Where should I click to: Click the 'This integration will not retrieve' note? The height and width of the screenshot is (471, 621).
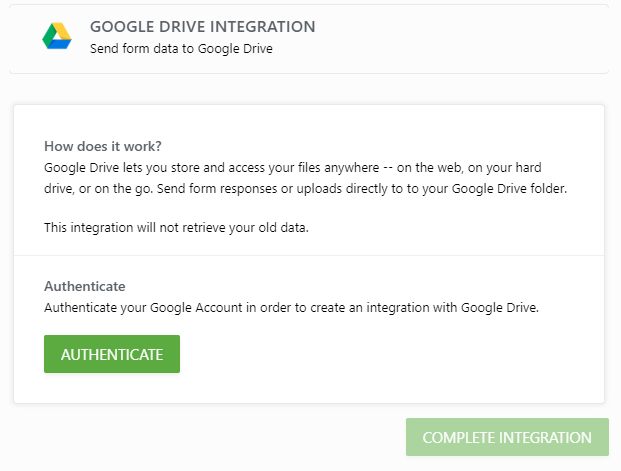click(x=176, y=228)
